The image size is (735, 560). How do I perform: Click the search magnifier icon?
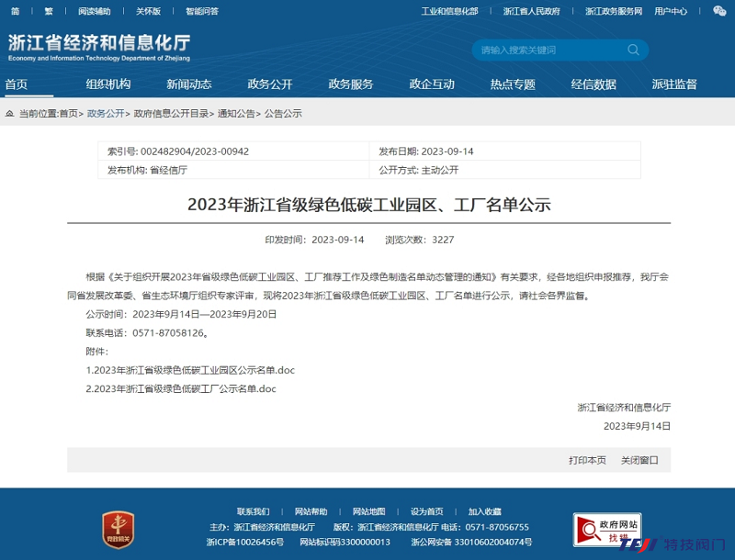click(x=635, y=50)
